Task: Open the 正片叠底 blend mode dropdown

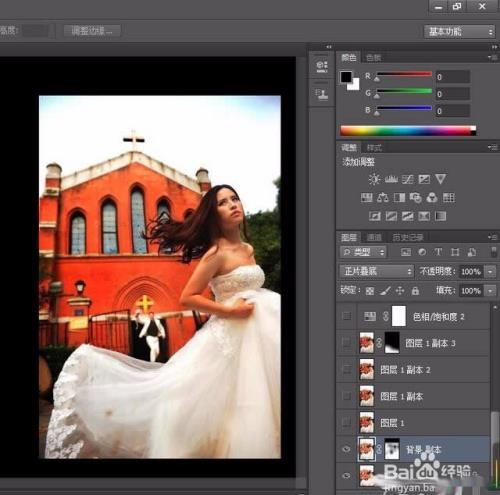Action: pyautogui.click(x=377, y=272)
